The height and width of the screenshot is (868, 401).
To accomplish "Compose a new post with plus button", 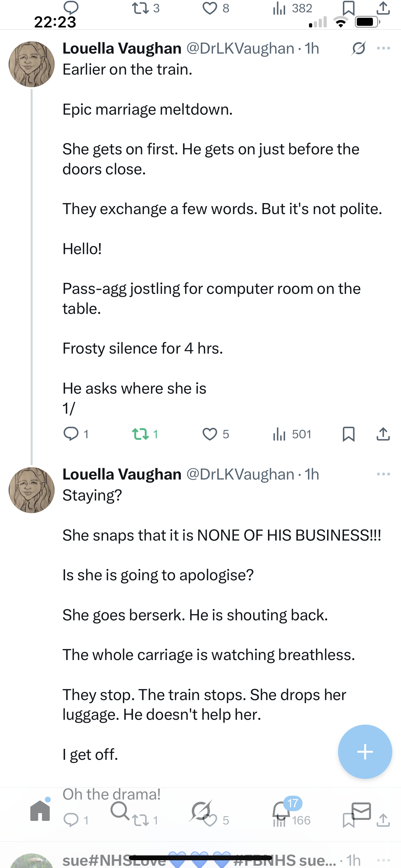I will click(x=365, y=751).
